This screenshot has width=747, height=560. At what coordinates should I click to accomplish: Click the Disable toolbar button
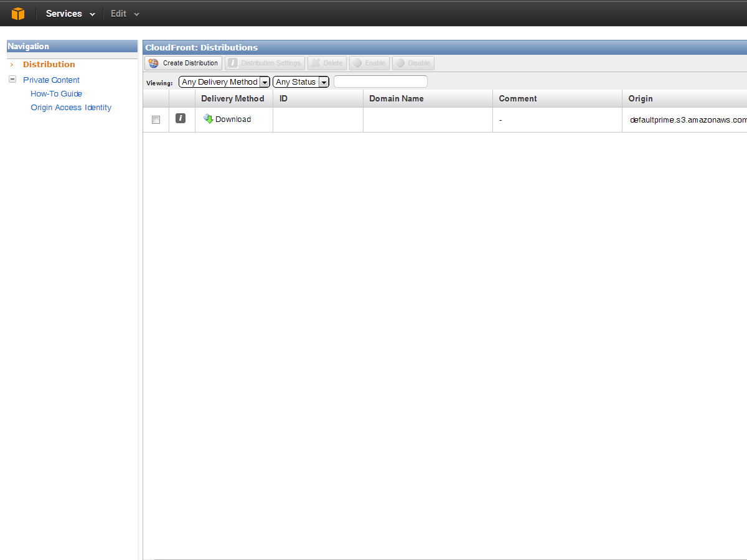point(413,63)
